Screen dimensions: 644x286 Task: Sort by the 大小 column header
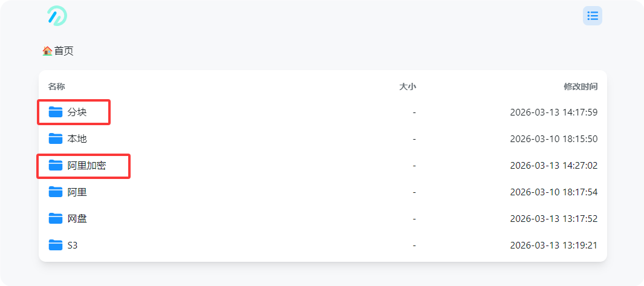coord(408,86)
